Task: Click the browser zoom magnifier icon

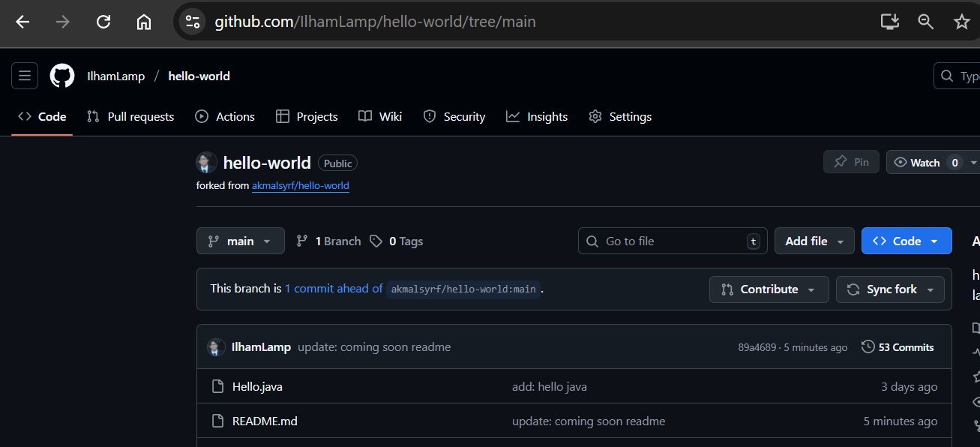Action: coord(925,22)
